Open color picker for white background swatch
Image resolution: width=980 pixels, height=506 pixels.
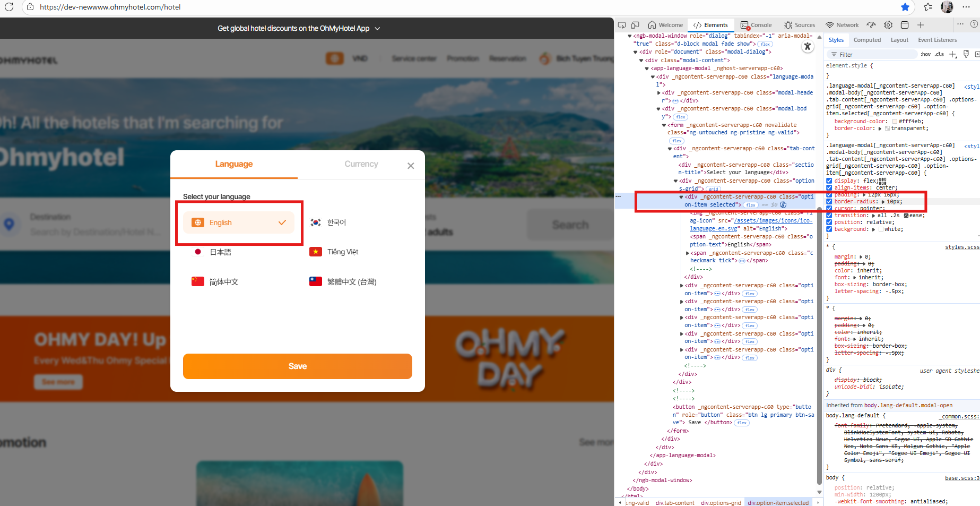(881, 229)
